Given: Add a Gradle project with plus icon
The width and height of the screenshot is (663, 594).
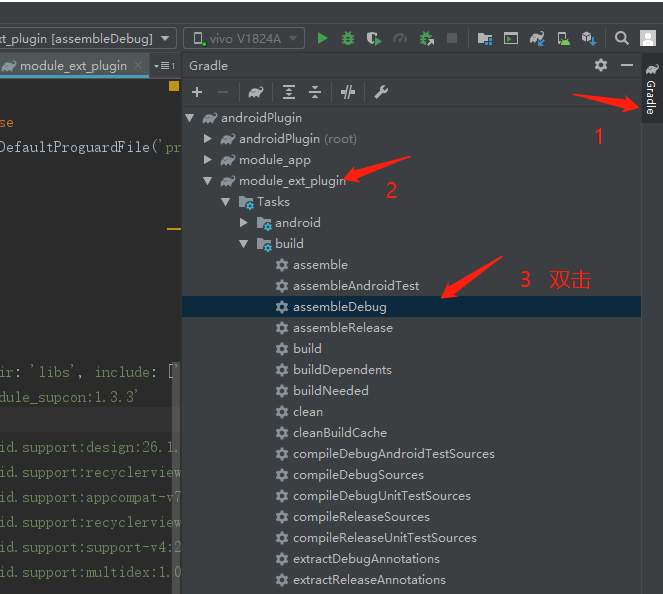Looking at the screenshot, I should pyautogui.click(x=197, y=92).
